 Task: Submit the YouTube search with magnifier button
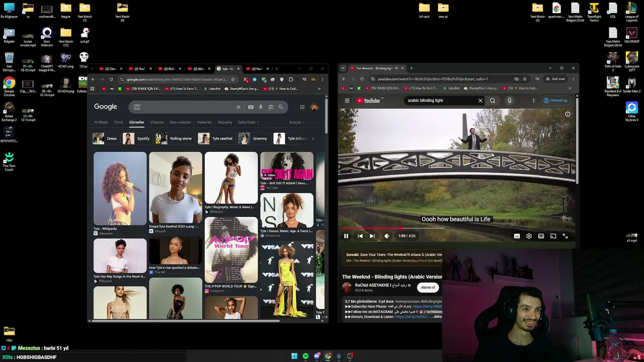493,101
